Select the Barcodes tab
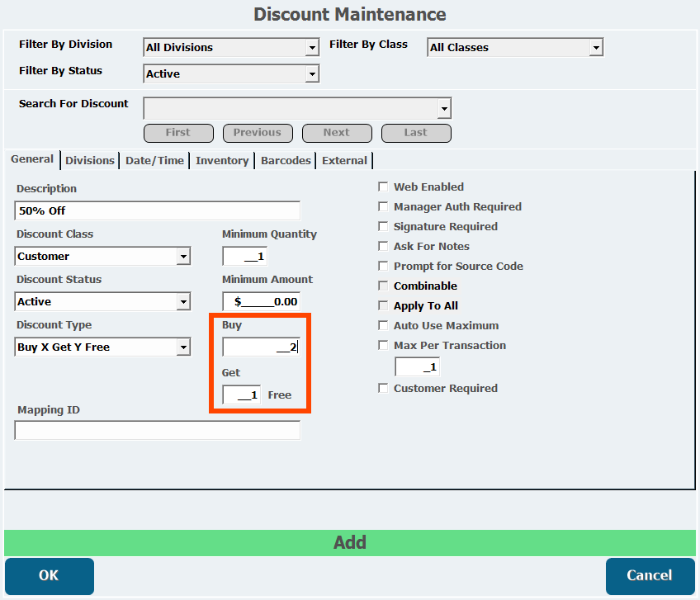The height and width of the screenshot is (600, 700). 286,161
